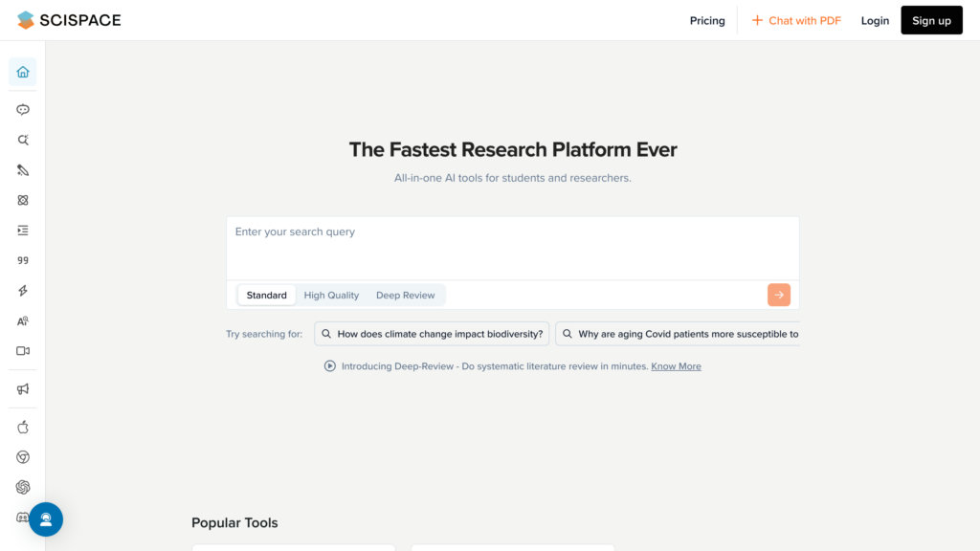
Task: Select the Standard search mode
Action: click(x=266, y=296)
